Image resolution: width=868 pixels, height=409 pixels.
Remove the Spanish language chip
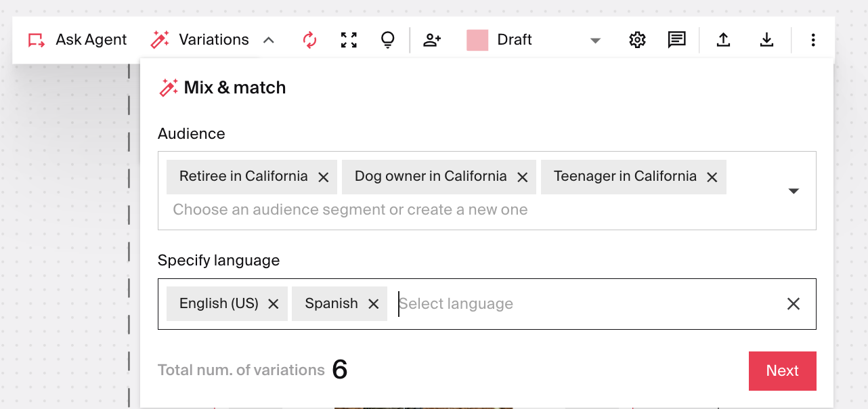pos(373,303)
